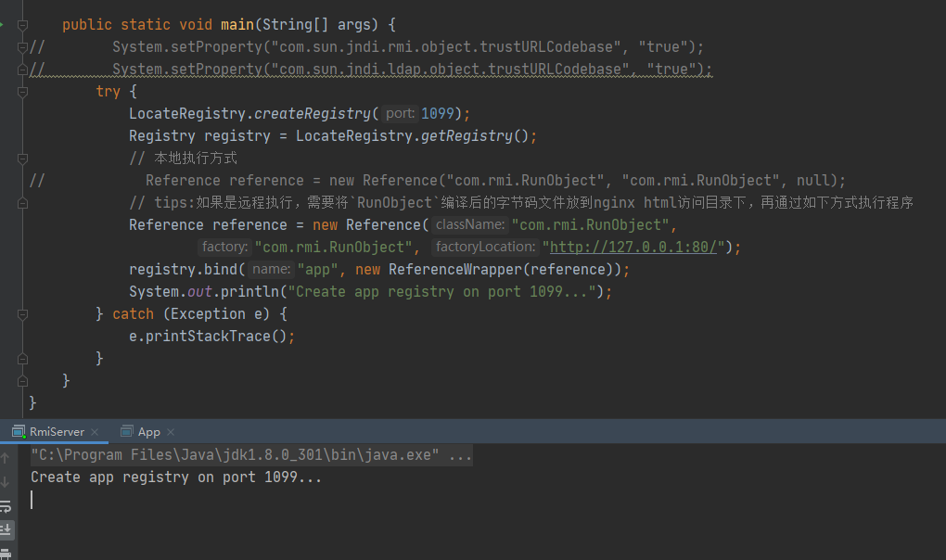Collapse the catch block fold marker
This screenshot has height=560, width=946.
22,314
